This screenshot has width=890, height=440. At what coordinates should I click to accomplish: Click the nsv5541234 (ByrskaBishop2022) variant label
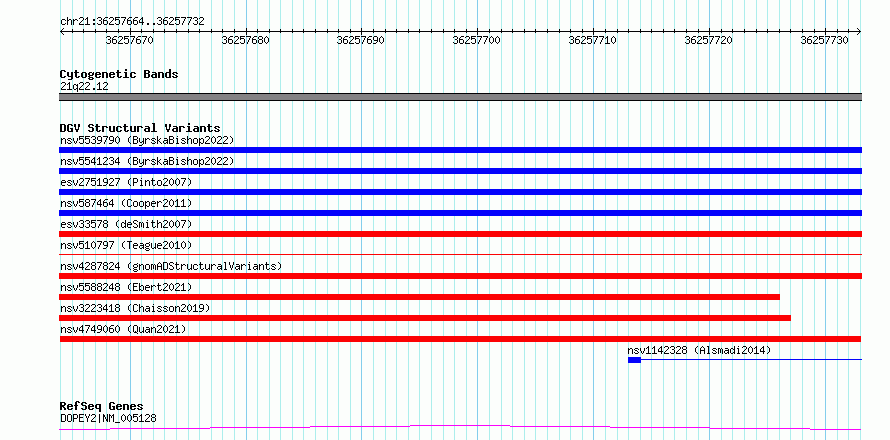[x=147, y=161]
